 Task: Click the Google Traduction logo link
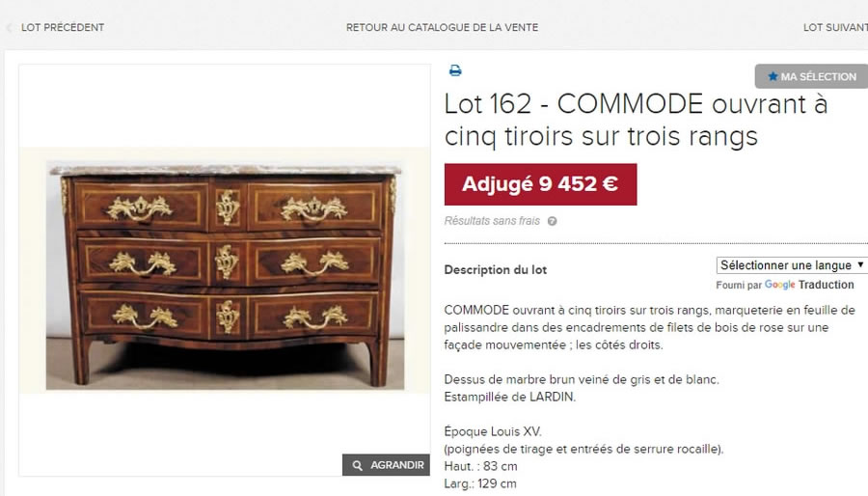[x=809, y=285]
